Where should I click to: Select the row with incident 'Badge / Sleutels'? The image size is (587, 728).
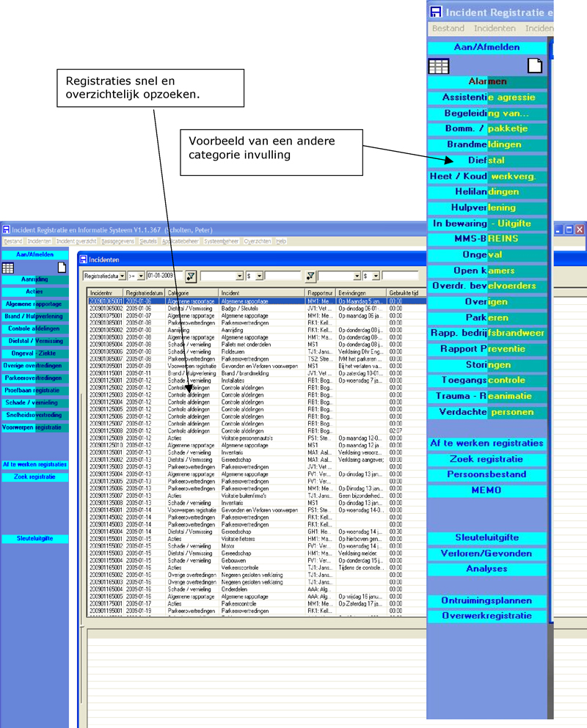pyautogui.click(x=257, y=309)
